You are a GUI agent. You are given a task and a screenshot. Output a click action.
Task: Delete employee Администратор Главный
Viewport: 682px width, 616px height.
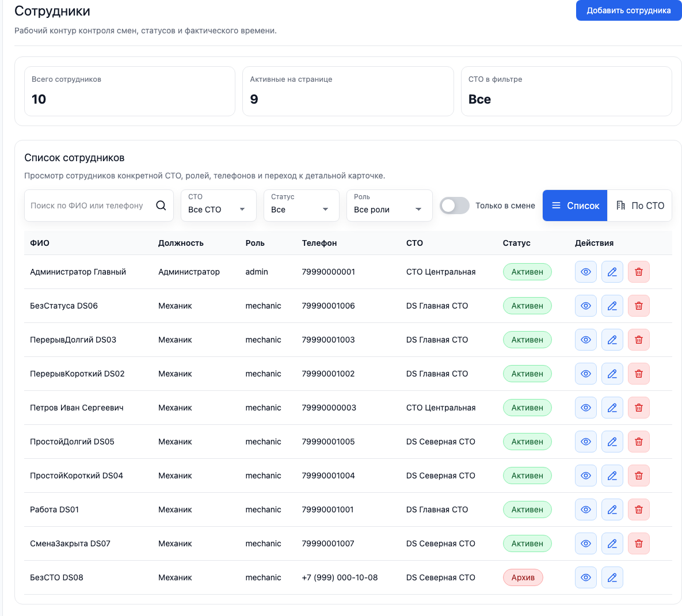pos(638,272)
